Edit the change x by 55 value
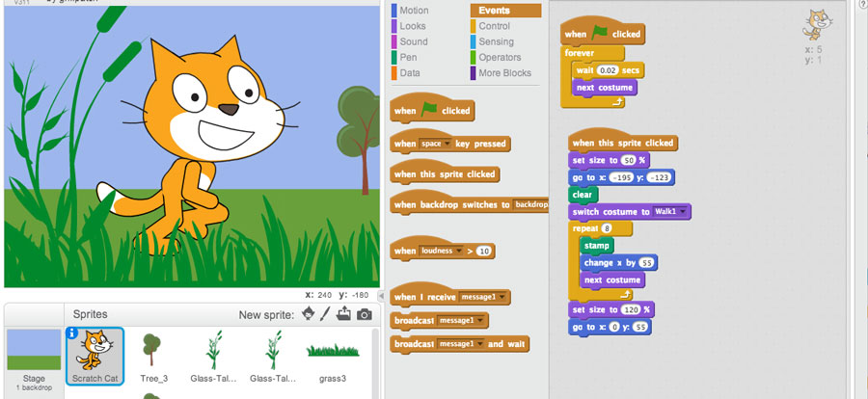868x399 pixels. pyautogui.click(x=646, y=263)
